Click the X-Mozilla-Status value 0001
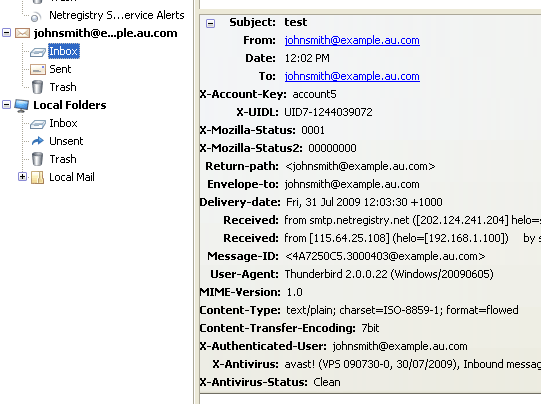541x404 pixels. [313, 130]
